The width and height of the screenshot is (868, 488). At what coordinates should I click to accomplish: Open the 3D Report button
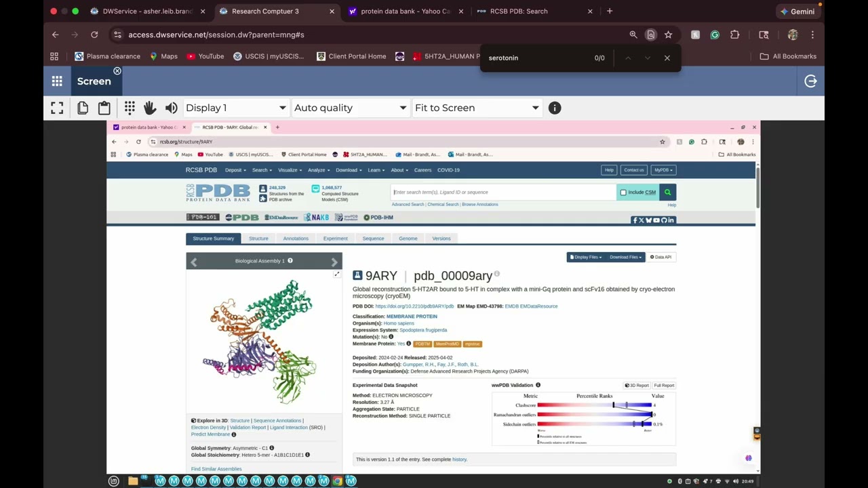click(637, 386)
